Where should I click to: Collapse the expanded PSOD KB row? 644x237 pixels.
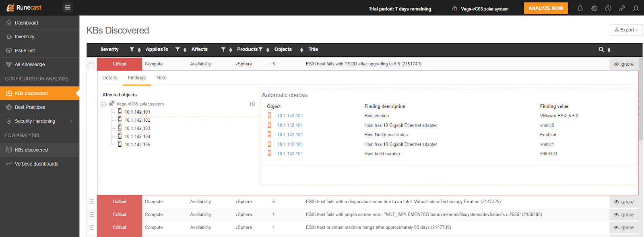92,64
